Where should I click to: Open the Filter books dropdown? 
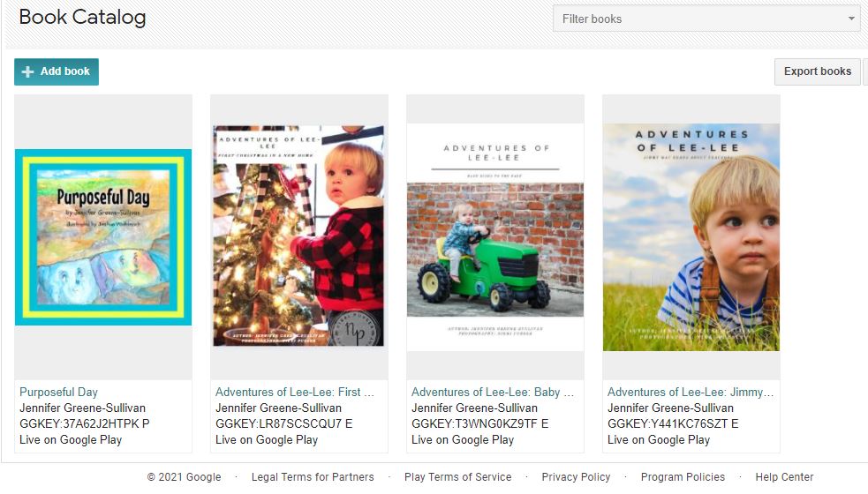[x=706, y=19]
